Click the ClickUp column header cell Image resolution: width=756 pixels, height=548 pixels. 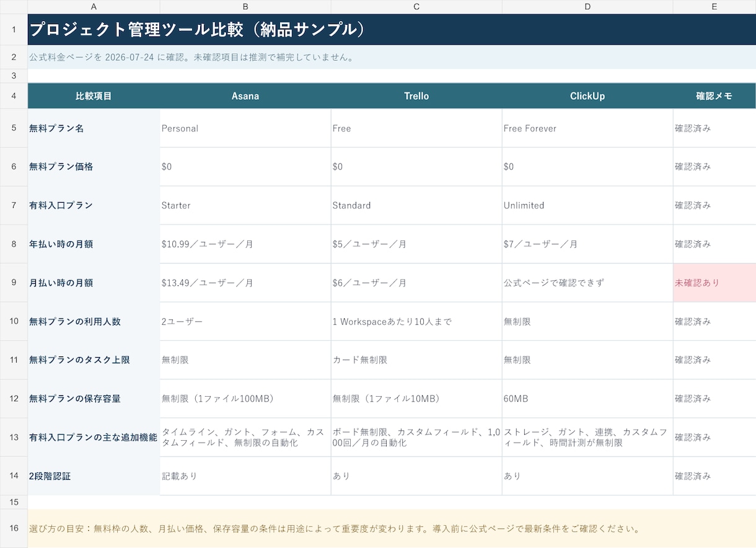[587, 96]
